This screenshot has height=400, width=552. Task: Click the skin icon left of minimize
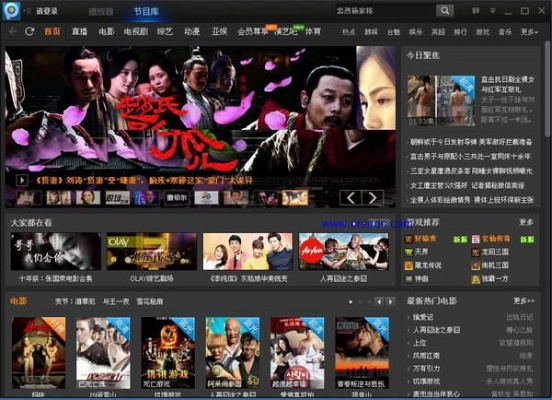[475, 11]
